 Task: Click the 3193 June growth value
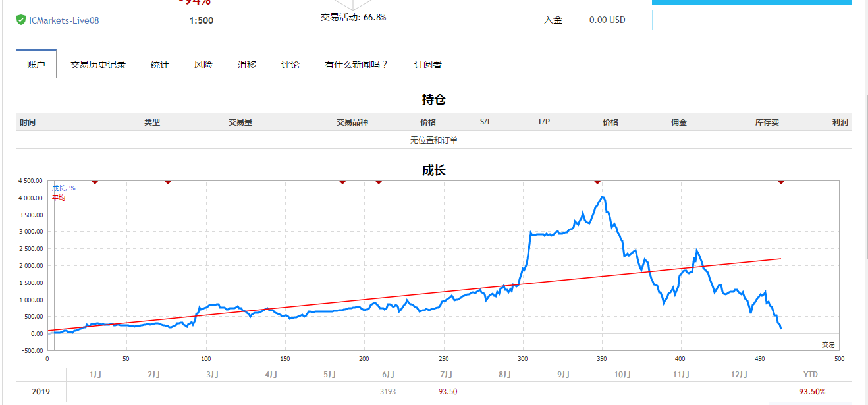(388, 392)
